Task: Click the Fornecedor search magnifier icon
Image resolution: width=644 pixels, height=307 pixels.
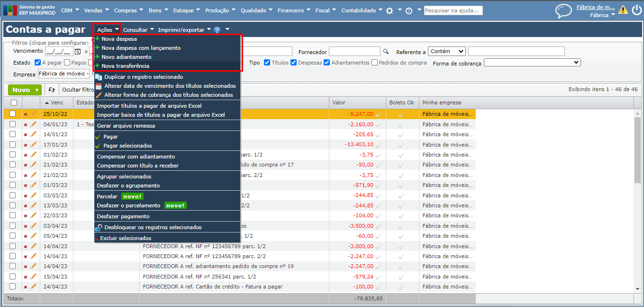Action: pos(386,51)
